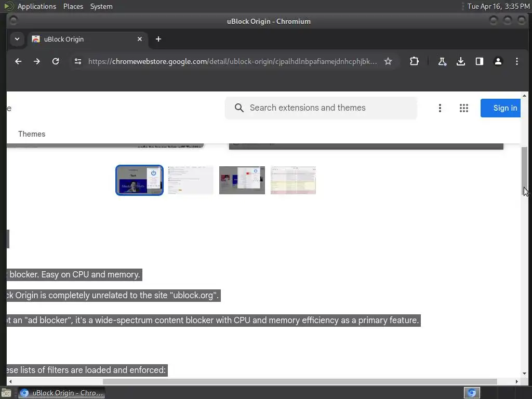Click the distro logo in top panel

coord(8,6)
